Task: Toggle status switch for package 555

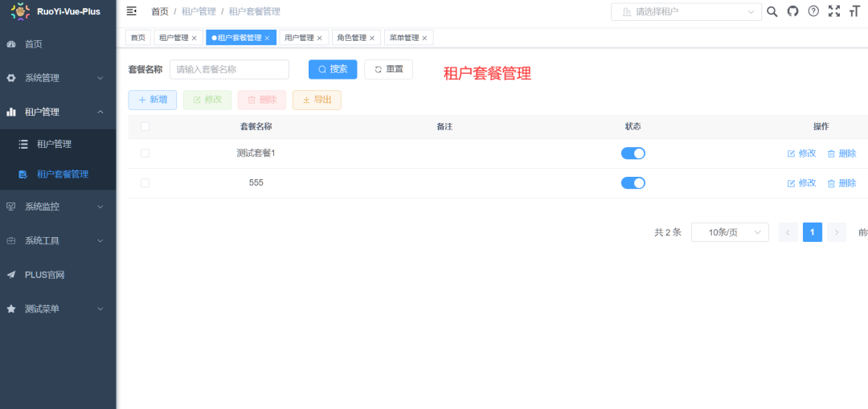Action: pyautogui.click(x=633, y=183)
